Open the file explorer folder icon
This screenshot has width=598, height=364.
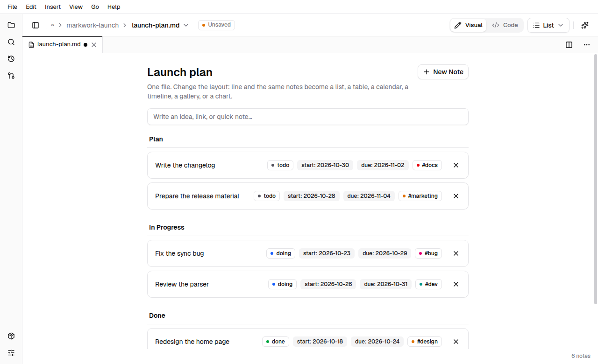pyautogui.click(x=11, y=25)
